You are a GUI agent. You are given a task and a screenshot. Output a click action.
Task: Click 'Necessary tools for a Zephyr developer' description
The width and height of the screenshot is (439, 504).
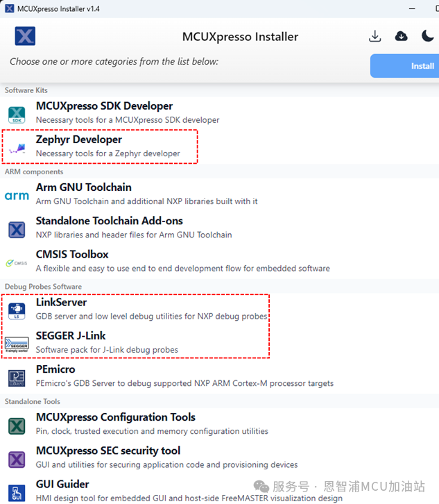[108, 153]
